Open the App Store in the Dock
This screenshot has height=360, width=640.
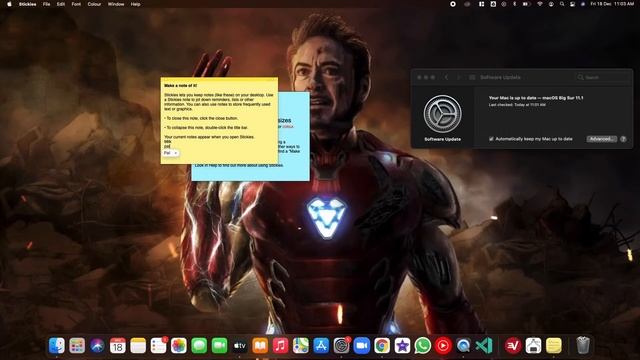click(x=321, y=346)
